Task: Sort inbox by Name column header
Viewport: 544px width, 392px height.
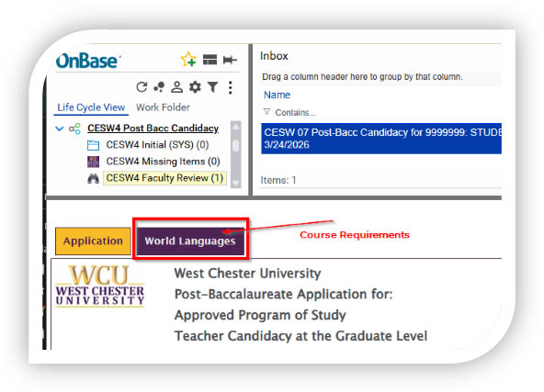Action: pyautogui.click(x=277, y=95)
